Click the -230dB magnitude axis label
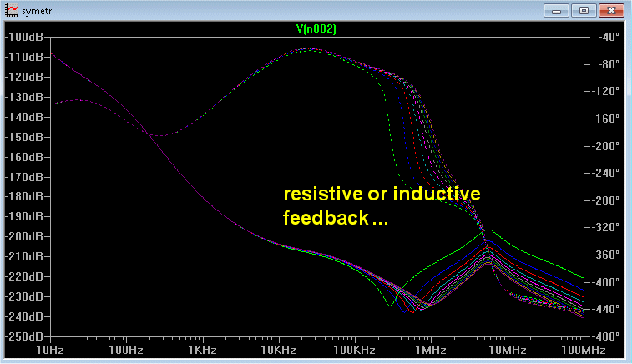The height and width of the screenshot is (364, 632). 23,296
